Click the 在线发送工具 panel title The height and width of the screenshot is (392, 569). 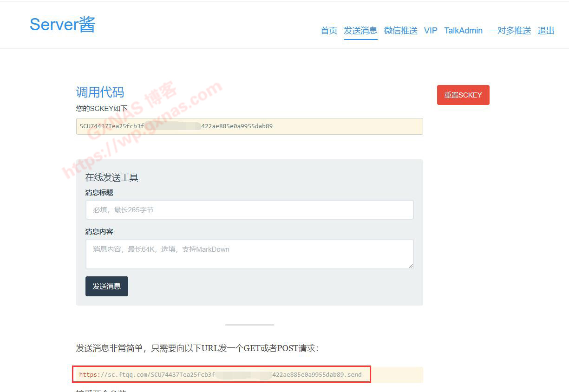click(x=111, y=177)
